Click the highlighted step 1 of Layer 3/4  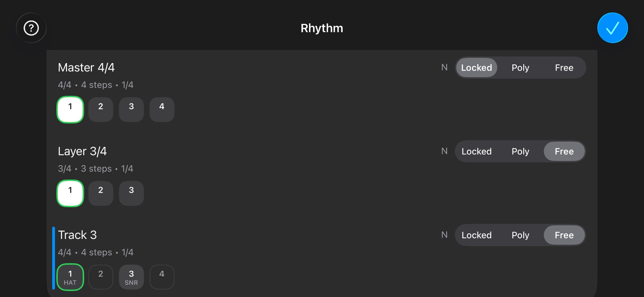[x=70, y=193]
